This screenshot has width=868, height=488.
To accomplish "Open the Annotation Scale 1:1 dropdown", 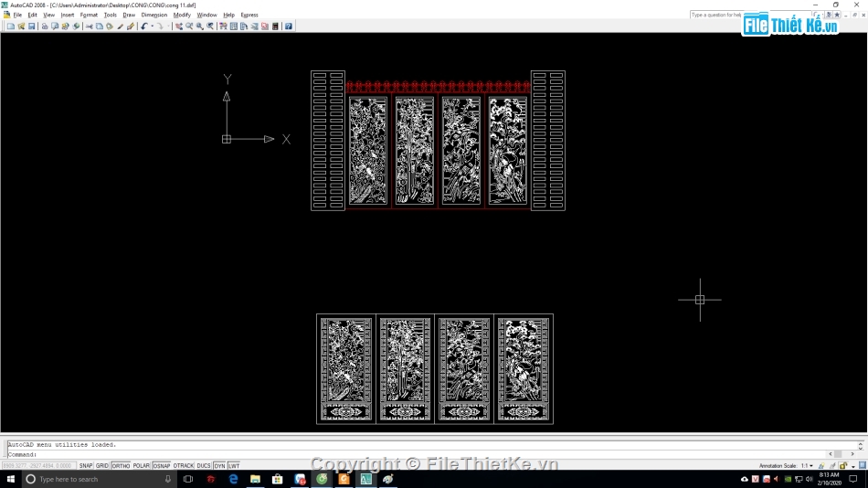I will pos(807,466).
